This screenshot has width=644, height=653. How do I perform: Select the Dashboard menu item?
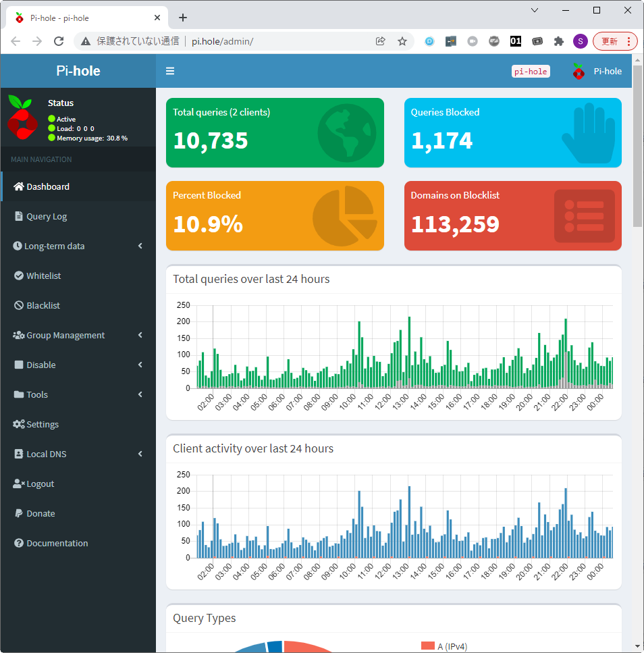click(x=48, y=186)
